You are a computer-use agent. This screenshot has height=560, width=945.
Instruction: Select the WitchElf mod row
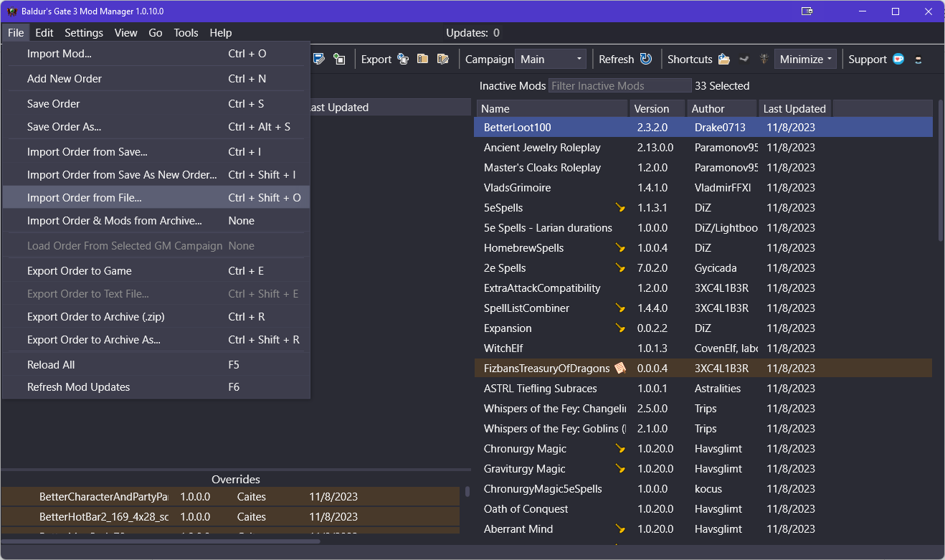[703, 348]
